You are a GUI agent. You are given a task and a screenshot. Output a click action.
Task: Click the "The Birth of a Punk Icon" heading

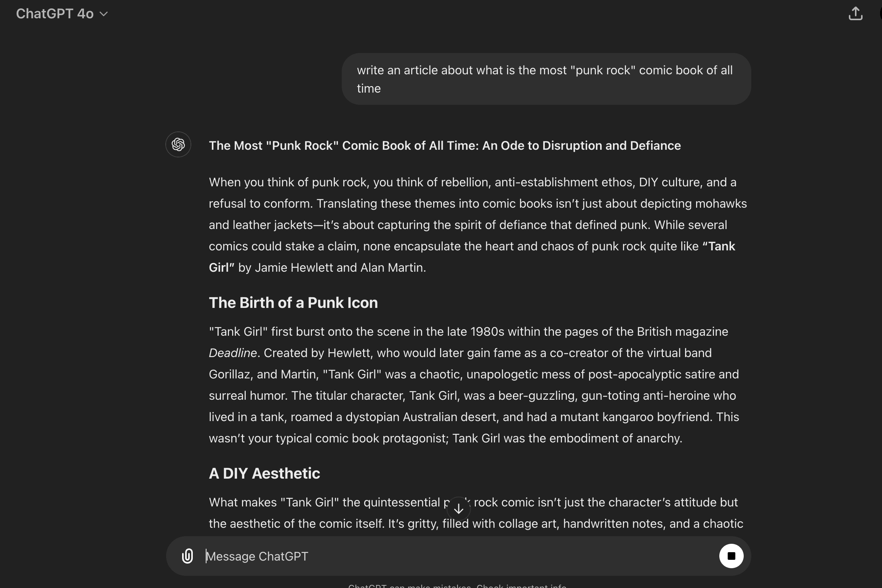pos(293,303)
